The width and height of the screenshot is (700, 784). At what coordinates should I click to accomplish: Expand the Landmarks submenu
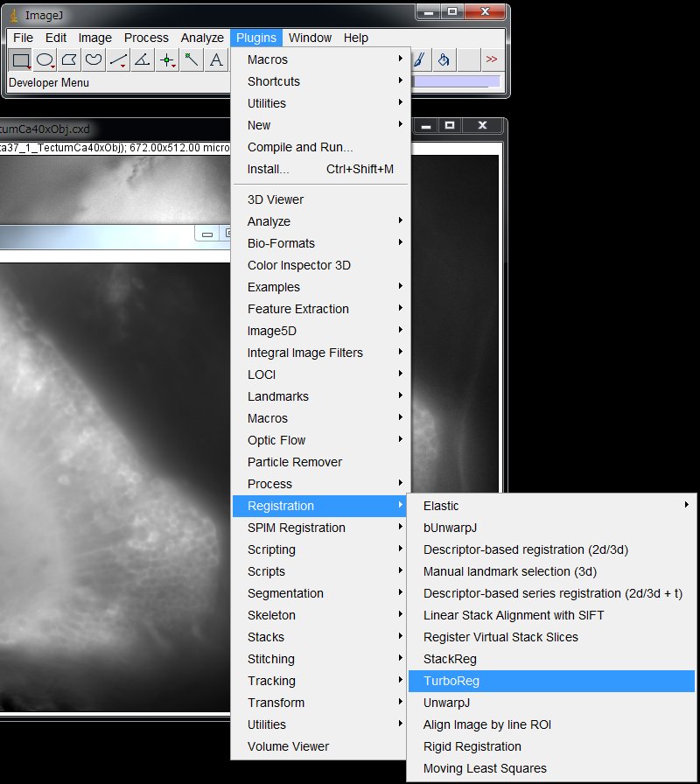[320, 396]
